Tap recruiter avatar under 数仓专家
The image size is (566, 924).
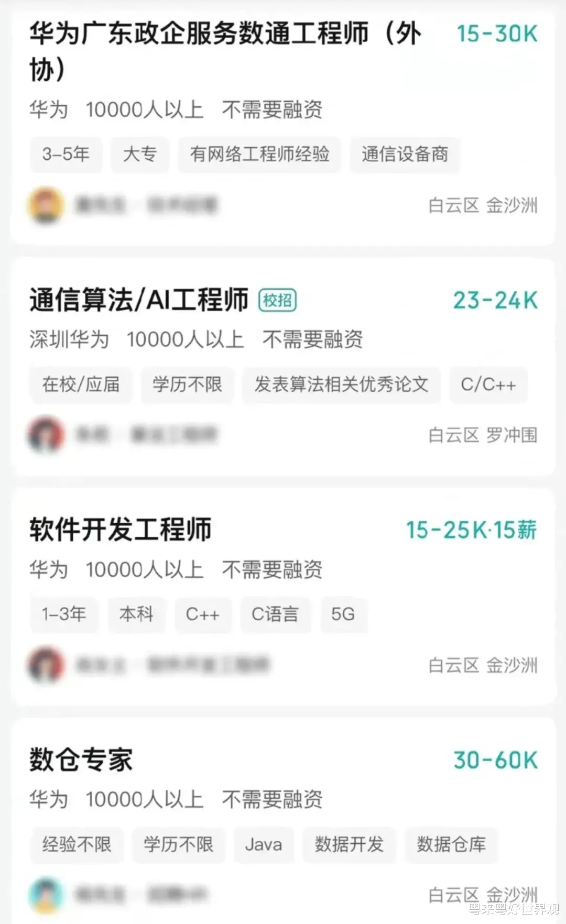coord(46,895)
